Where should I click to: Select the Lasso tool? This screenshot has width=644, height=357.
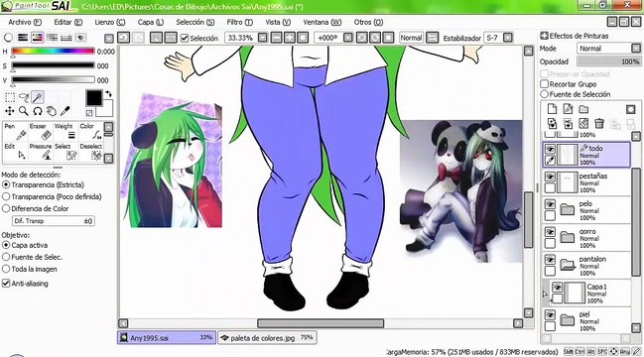point(24,97)
